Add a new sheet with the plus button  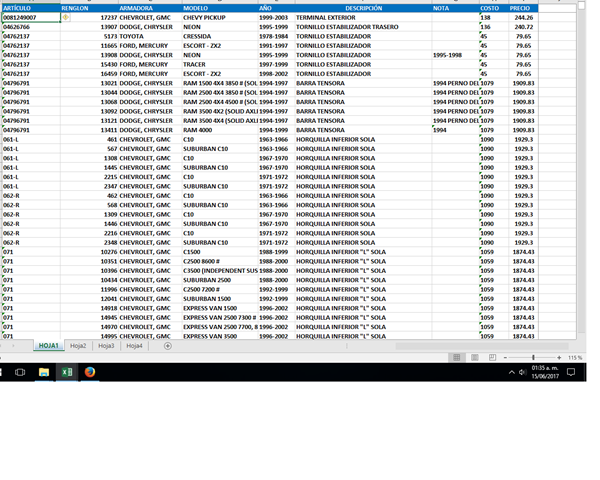click(x=168, y=346)
